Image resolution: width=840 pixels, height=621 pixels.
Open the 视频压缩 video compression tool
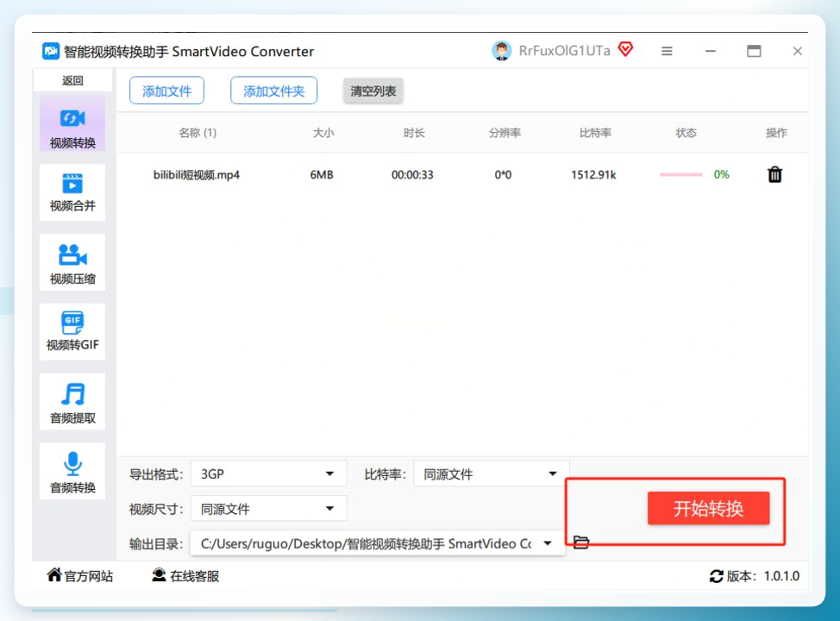pos(72,262)
